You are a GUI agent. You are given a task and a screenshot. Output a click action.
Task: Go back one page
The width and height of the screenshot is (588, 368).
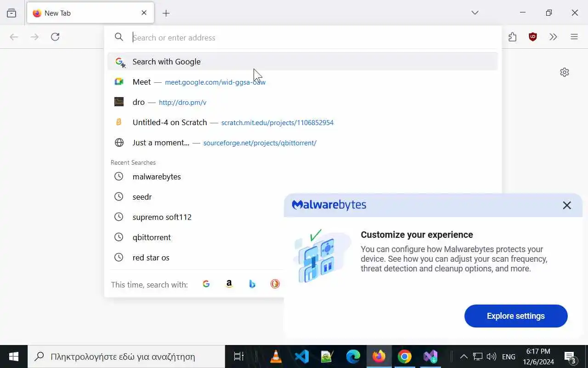(14, 37)
